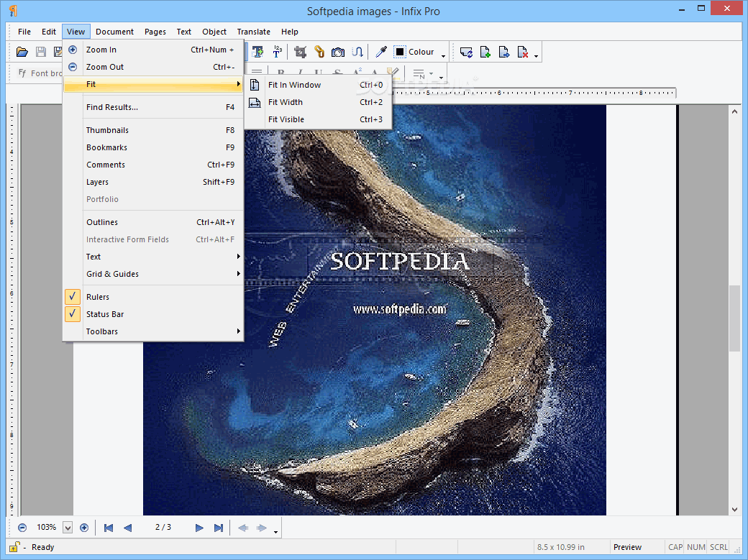
Task: Click the Open file folder icon
Action: tap(22, 52)
